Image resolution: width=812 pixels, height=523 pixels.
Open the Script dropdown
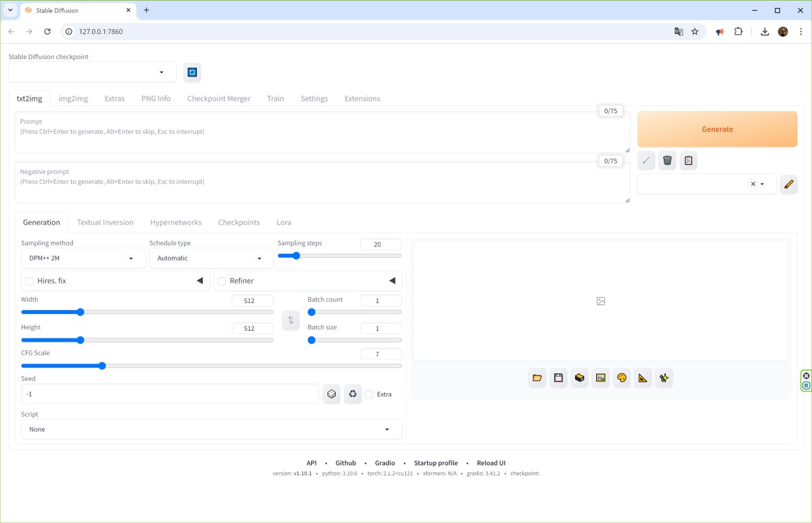coord(211,429)
